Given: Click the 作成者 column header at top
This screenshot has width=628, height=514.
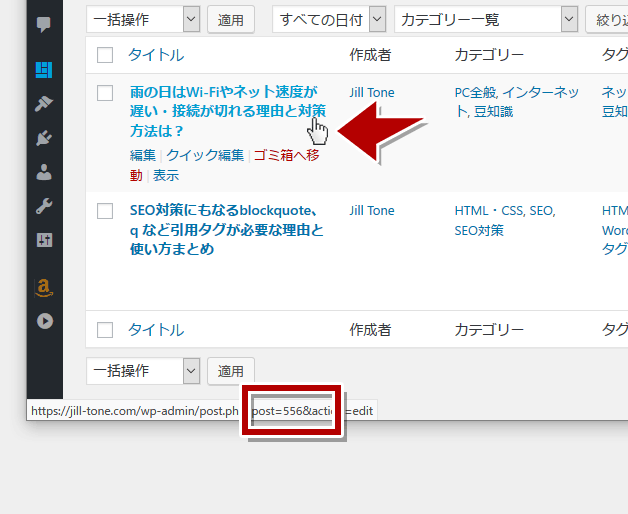Looking at the screenshot, I should pos(370,55).
